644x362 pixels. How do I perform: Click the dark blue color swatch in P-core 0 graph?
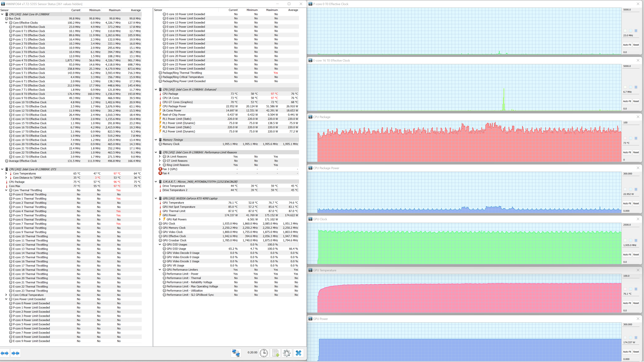click(x=636, y=31)
